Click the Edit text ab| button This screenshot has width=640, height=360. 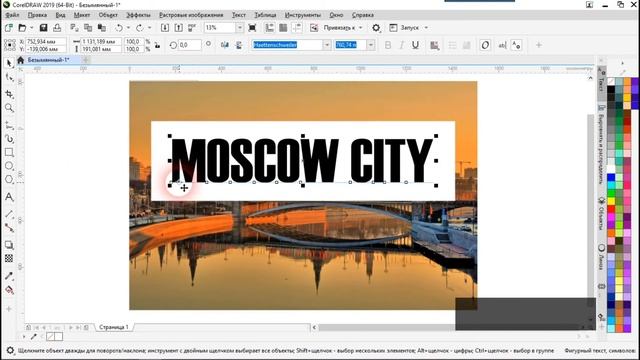[x=502, y=45]
